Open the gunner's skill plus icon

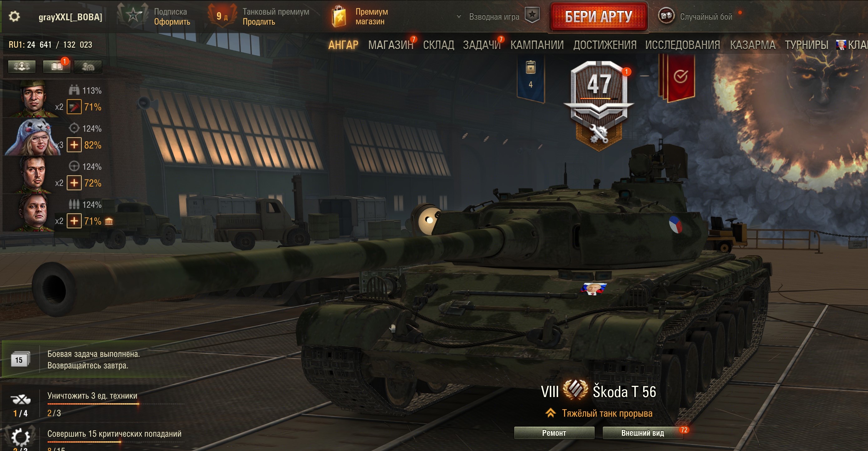click(x=74, y=145)
